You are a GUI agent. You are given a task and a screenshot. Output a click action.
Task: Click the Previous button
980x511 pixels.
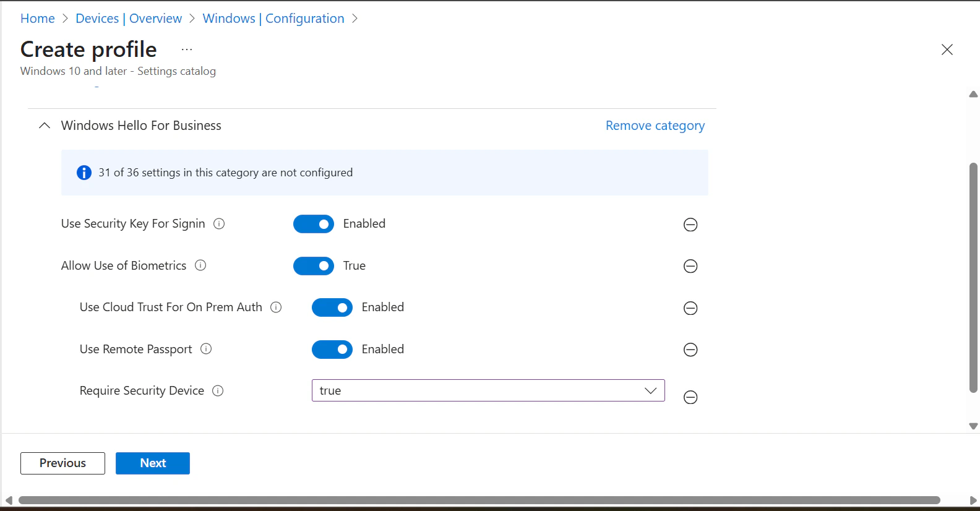coord(62,463)
